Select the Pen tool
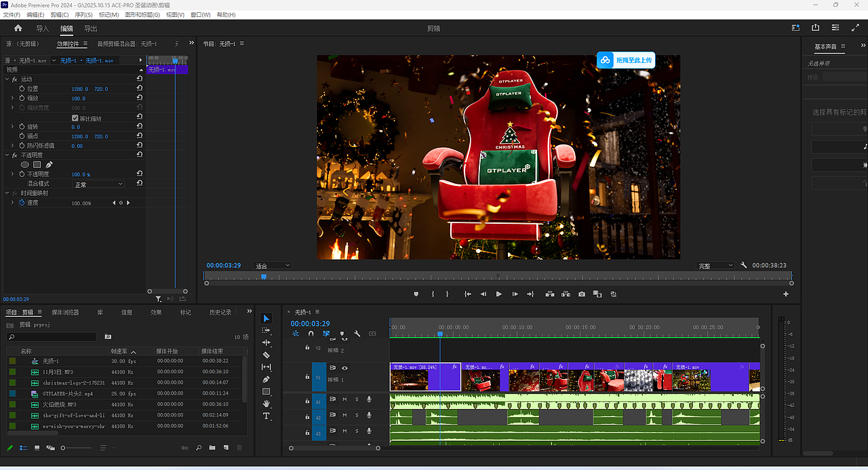868x470 pixels. click(x=267, y=380)
